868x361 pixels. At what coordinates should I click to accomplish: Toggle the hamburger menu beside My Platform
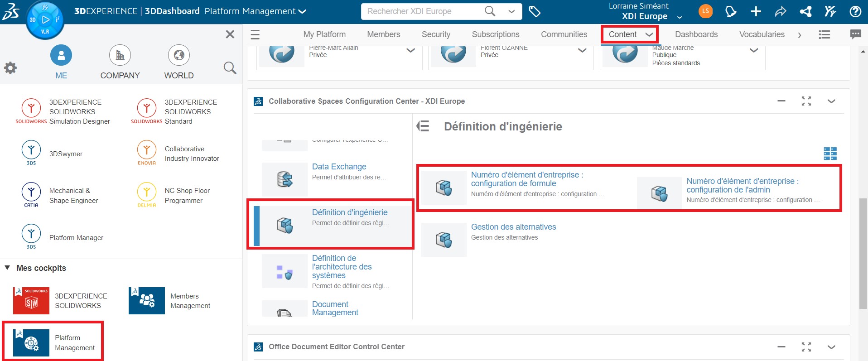click(255, 34)
